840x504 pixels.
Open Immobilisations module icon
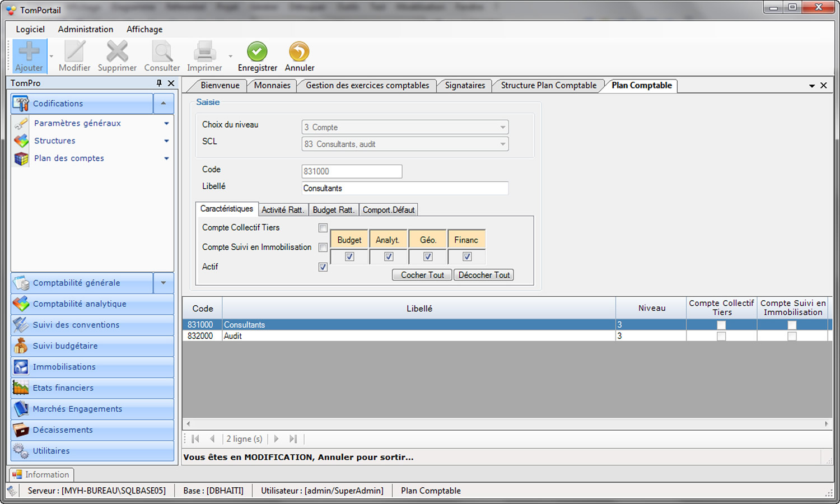(21, 367)
